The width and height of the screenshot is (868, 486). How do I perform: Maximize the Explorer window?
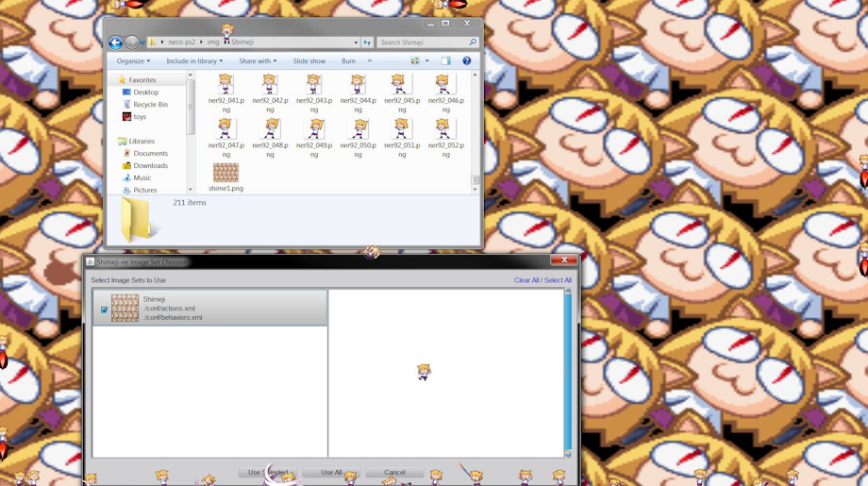tap(445, 24)
